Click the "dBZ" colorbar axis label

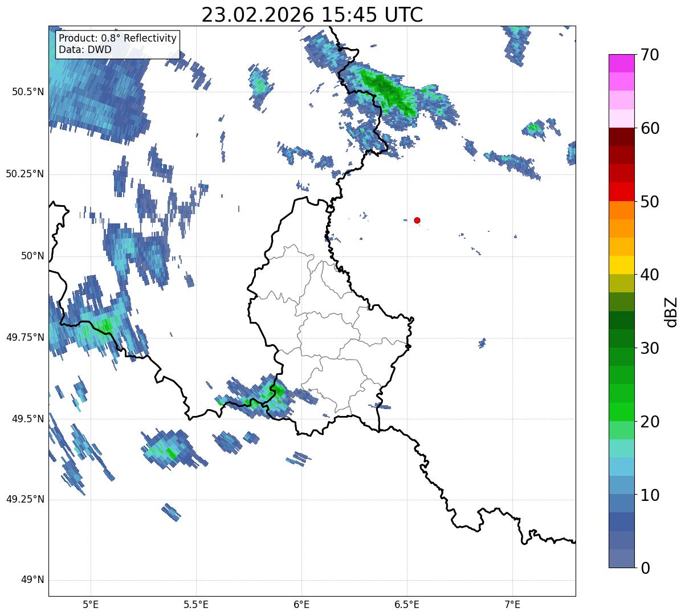(671, 312)
